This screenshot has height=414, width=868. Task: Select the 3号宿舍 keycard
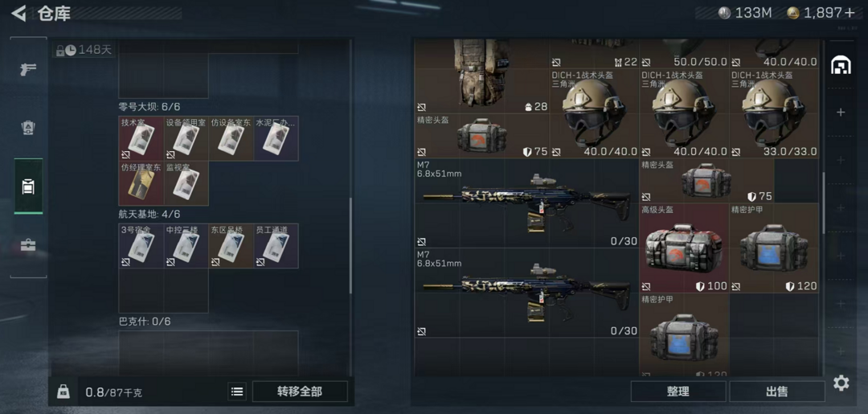coord(141,246)
